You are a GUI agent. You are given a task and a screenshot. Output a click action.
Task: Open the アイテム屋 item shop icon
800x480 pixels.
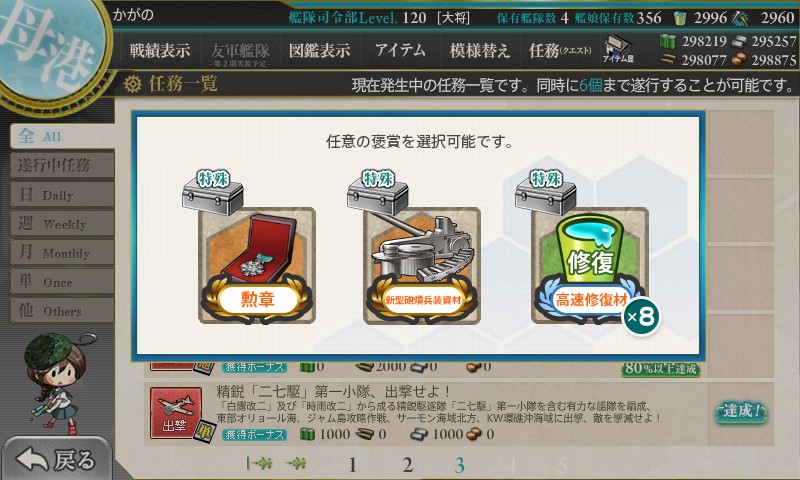click(618, 50)
